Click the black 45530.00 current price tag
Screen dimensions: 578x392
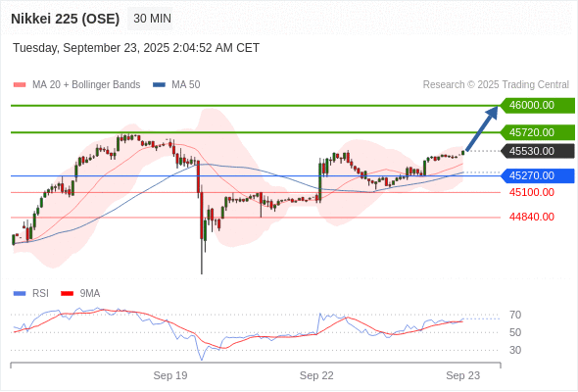(538, 151)
